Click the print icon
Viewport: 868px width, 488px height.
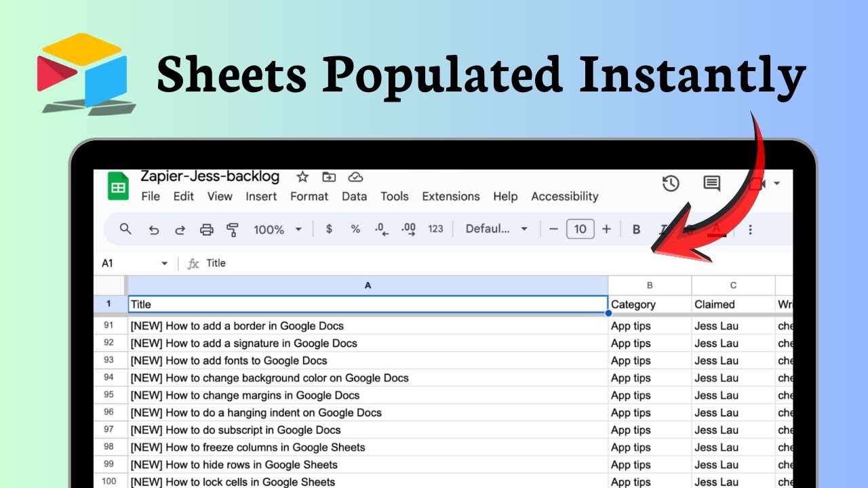[206, 230]
